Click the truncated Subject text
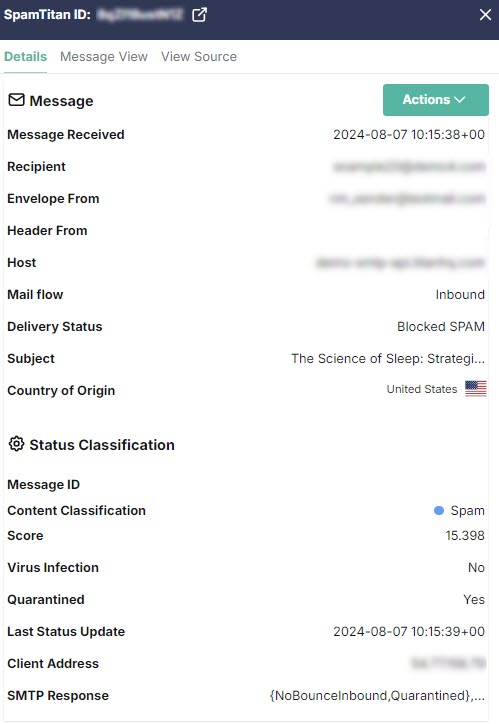 pyautogui.click(x=388, y=358)
